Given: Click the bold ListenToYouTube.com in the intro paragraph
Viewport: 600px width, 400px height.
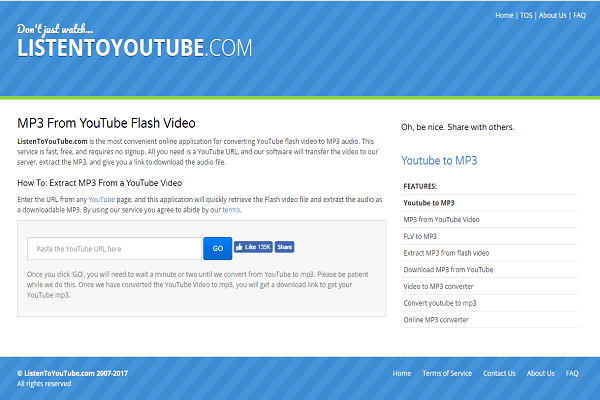Looking at the screenshot, I should 52,141.
